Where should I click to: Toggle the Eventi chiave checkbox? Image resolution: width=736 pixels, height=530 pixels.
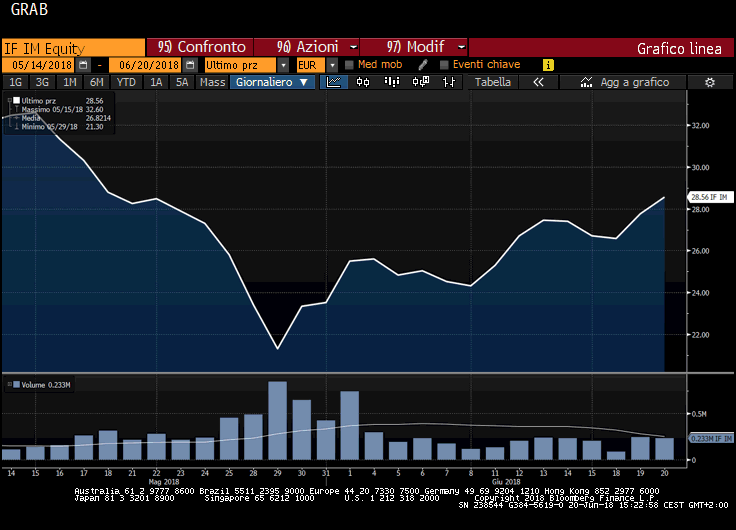pyautogui.click(x=444, y=64)
